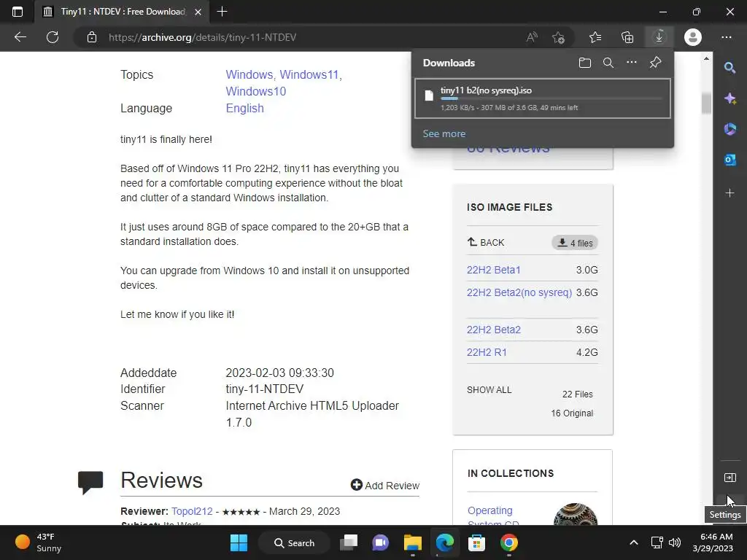This screenshot has width=747, height=560.
Task: Open reviewer Topol212 profile link
Action: click(192, 511)
